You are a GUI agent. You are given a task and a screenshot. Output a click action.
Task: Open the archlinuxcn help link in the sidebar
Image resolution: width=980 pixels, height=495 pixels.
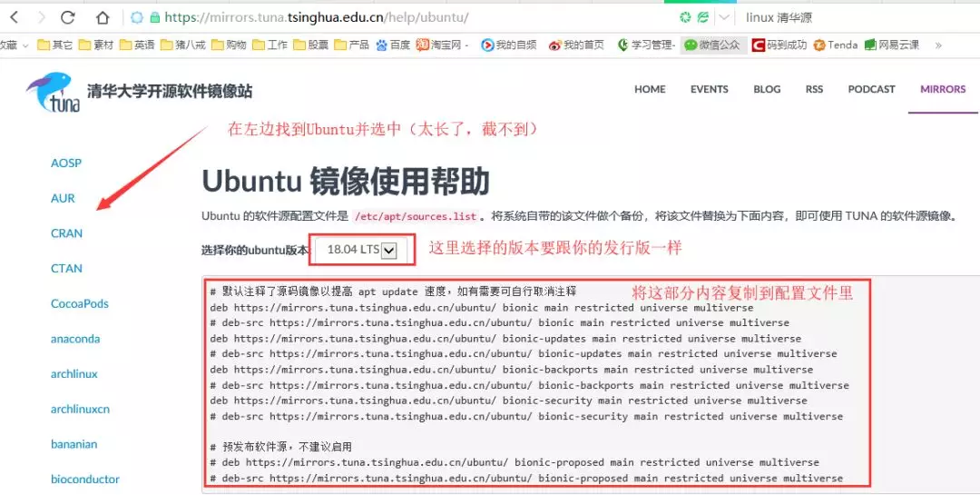pos(80,409)
